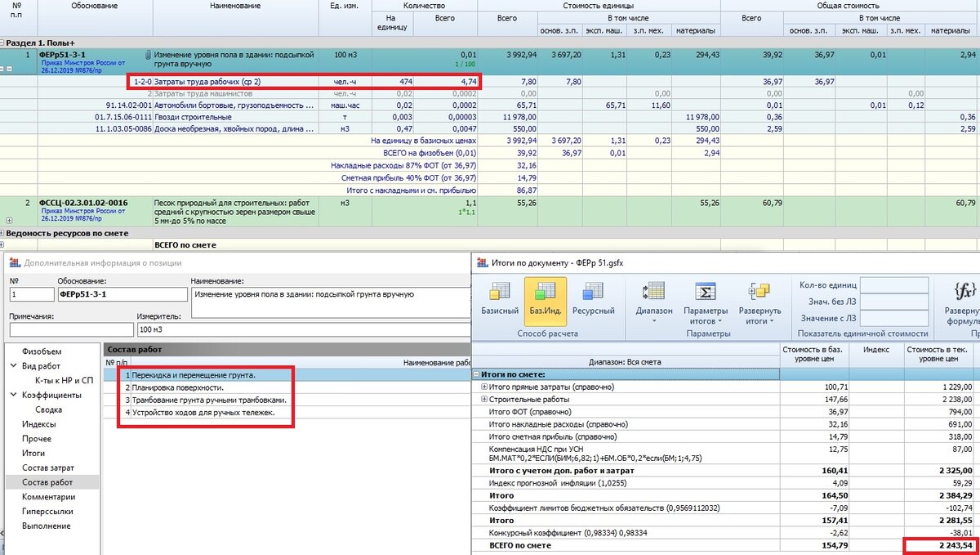Click the Значение с ЛЗ field

[x=894, y=318]
